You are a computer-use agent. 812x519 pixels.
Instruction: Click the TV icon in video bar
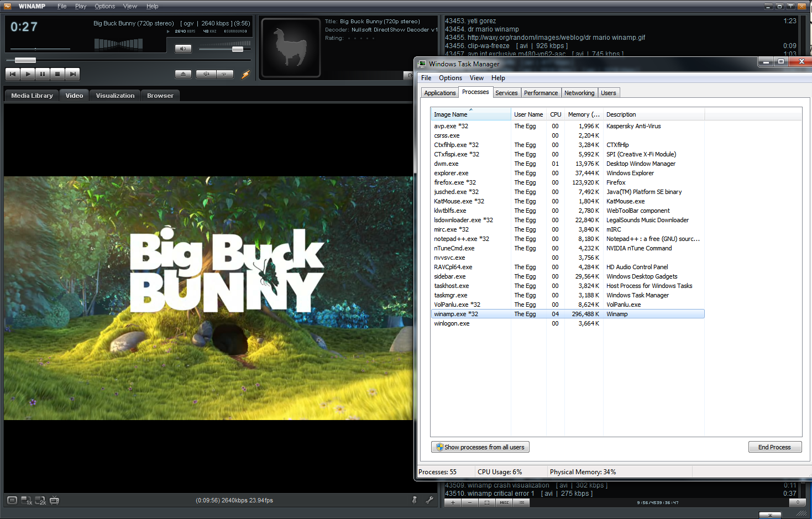(54, 500)
